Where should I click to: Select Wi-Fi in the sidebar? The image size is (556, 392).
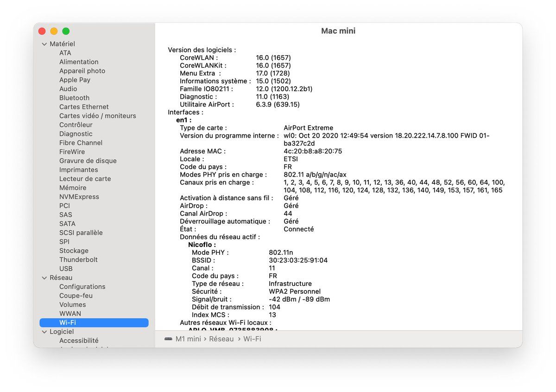[x=68, y=322]
